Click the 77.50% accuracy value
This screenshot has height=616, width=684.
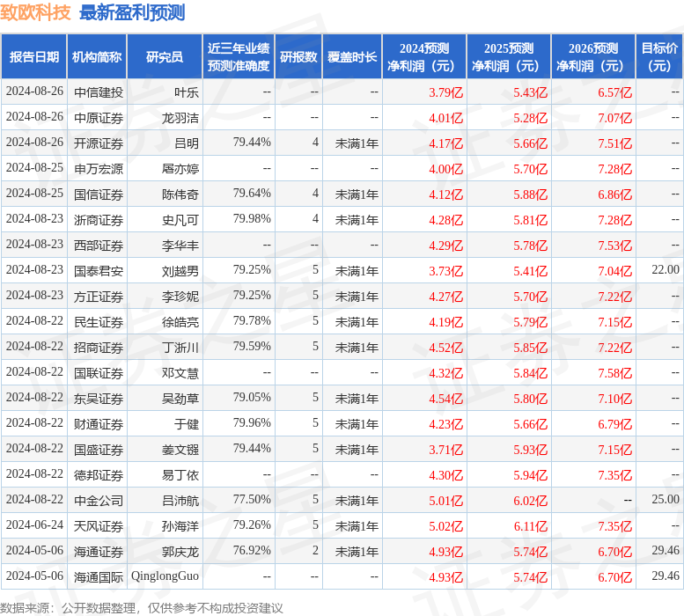click(x=252, y=499)
